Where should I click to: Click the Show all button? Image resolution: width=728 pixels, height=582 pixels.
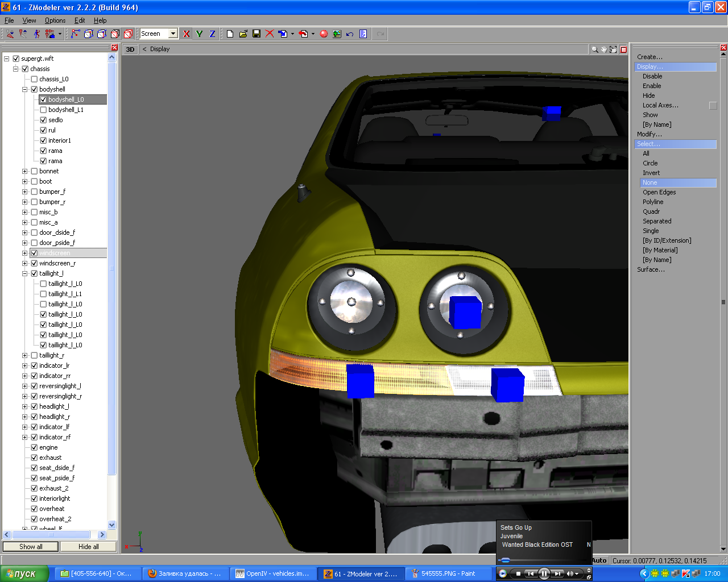point(31,547)
